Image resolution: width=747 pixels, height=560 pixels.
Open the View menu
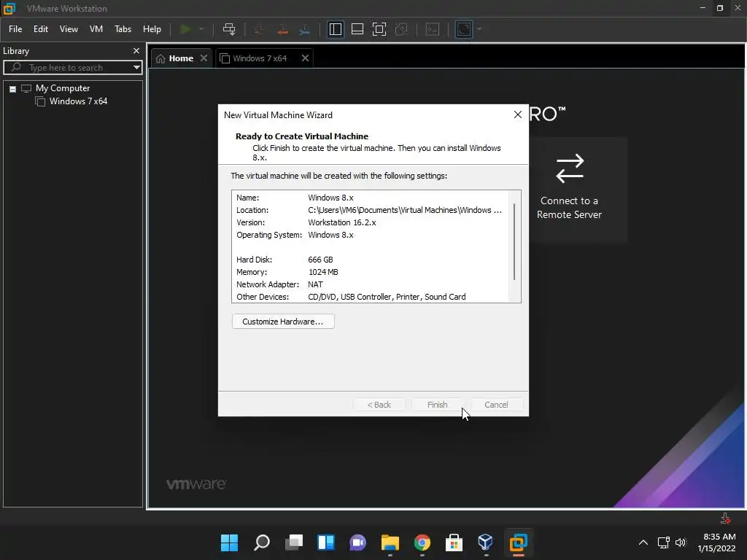pyautogui.click(x=69, y=29)
